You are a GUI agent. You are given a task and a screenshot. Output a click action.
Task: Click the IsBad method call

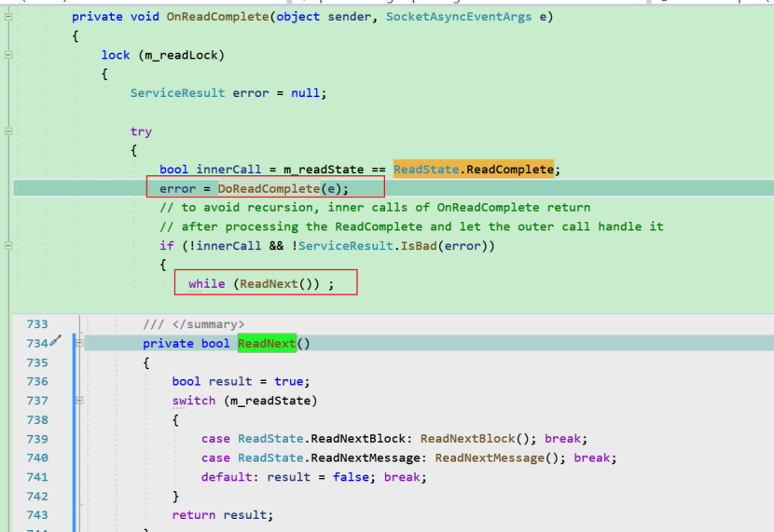coord(419,246)
